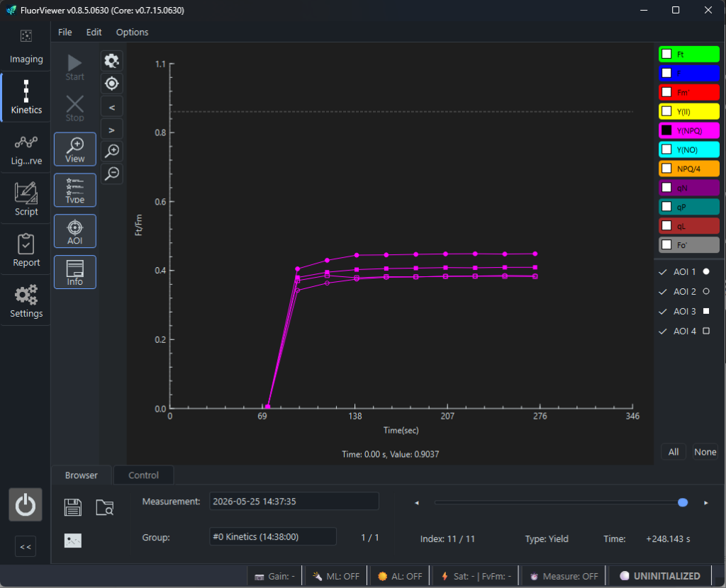Click the UNINITIALIZED status indicator

click(x=660, y=576)
